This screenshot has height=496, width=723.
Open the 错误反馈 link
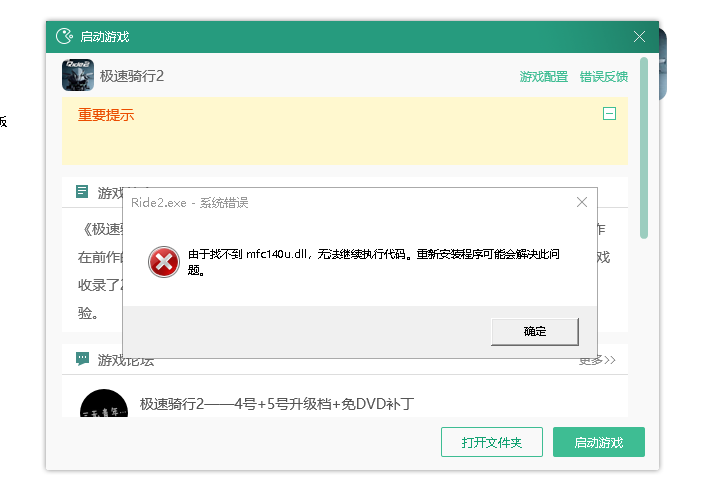pos(604,77)
